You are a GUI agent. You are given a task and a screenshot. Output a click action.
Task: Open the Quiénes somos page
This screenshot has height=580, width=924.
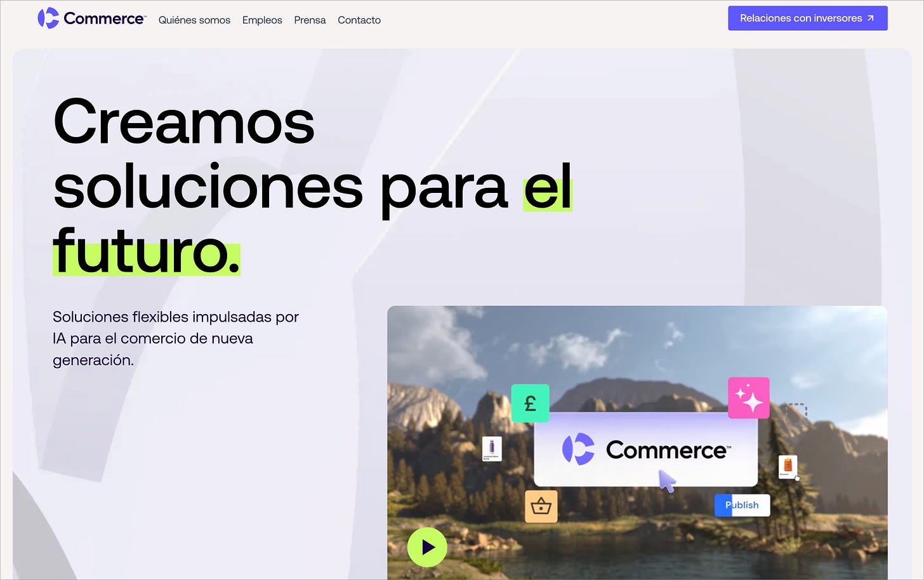click(194, 20)
